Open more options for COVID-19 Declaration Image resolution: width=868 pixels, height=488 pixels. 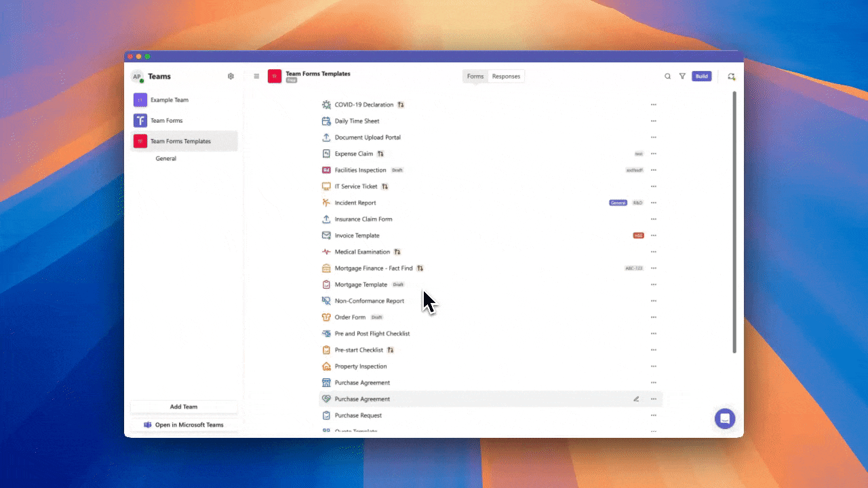(x=654, y=105)
